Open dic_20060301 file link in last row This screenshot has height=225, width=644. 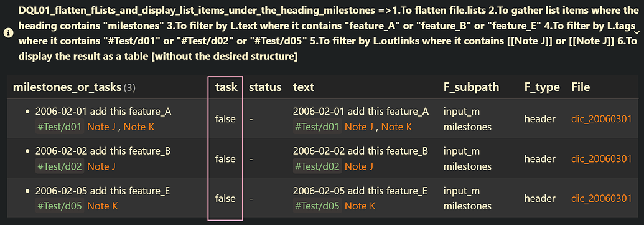coord(601,198)
